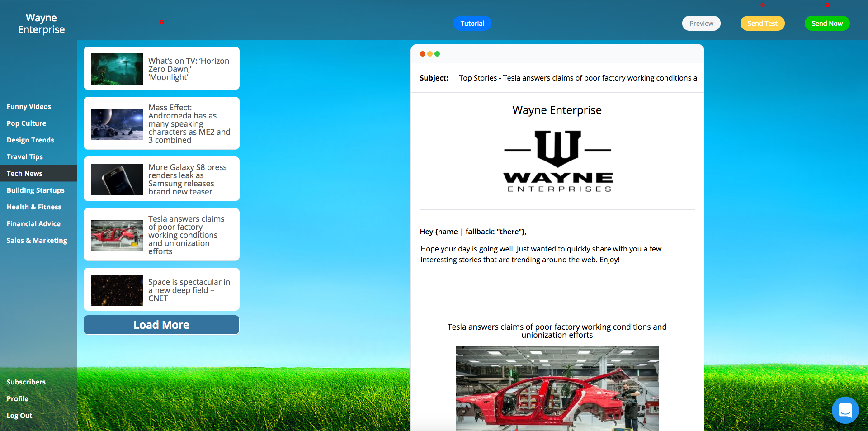Select the Funny Videos category
The height and width of the screenshot is (431, 868).
(x=29, y=107)
